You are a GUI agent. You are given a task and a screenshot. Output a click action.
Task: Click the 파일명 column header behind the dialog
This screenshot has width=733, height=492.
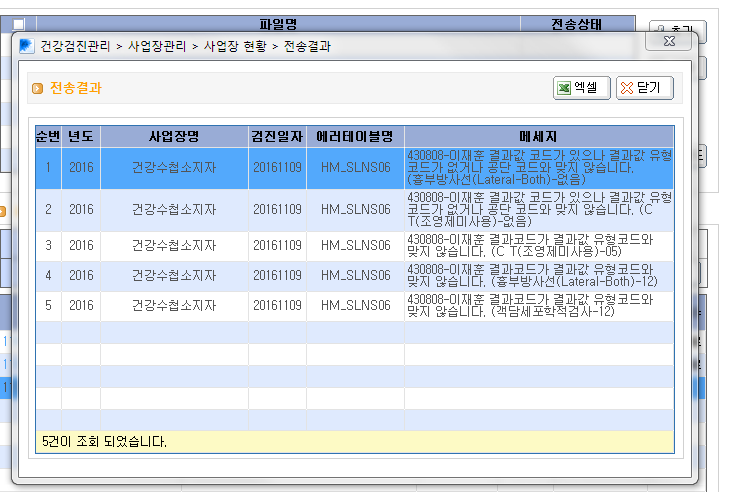(278, 24)
